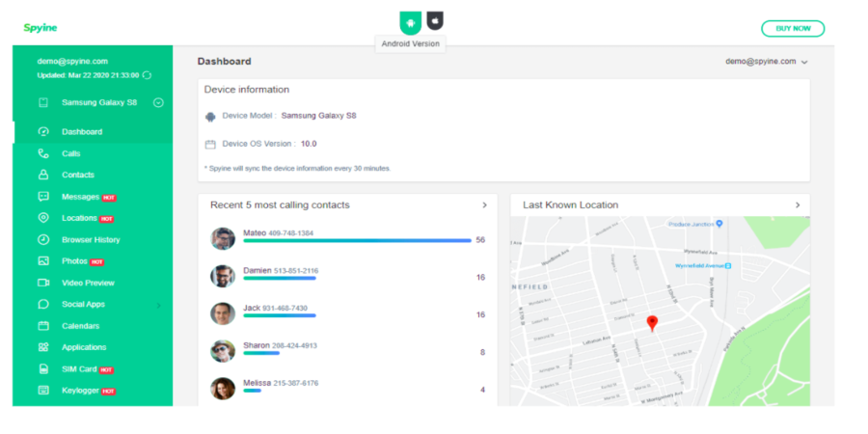
Task: Click Melissa's phone number 215-387-6176
Action: (296, 383)
